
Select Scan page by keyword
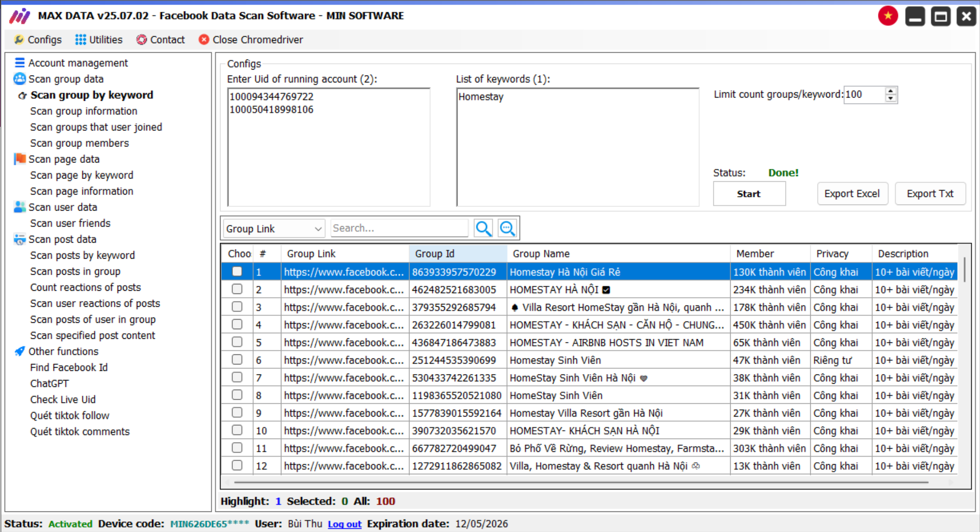coord(82,175)
